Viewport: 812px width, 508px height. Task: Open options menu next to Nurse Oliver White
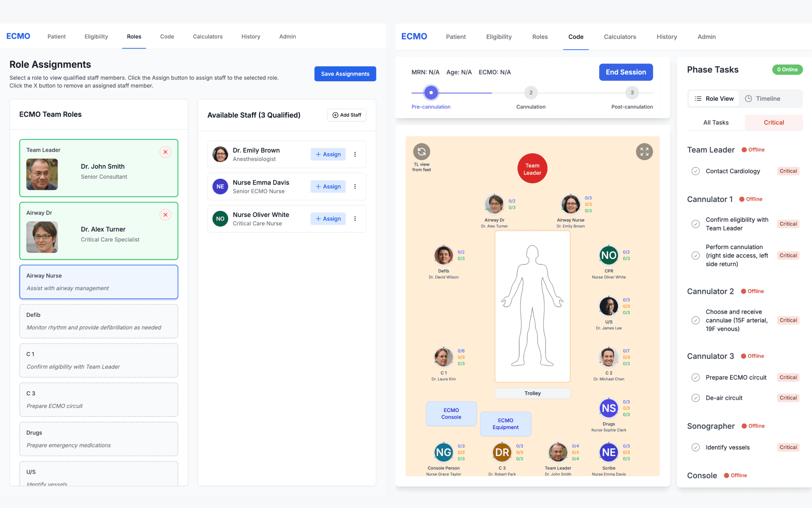click(x=355, y=218)
